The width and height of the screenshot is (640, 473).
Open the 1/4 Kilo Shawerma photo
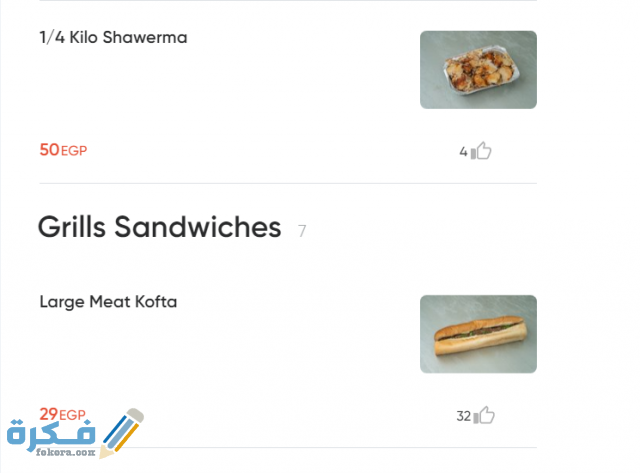(478, 70)
